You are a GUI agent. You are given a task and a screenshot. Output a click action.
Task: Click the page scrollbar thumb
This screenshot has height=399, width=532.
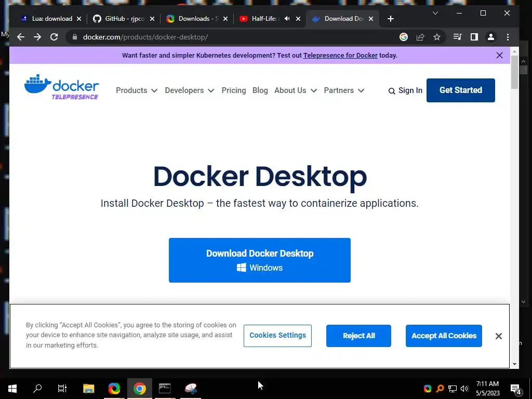click(x=514, y=72)
